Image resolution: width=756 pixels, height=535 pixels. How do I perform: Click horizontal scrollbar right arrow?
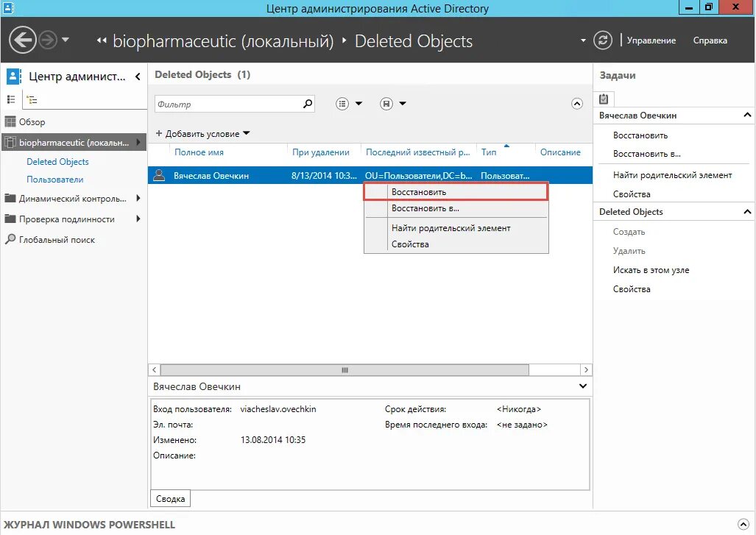pos(586,369)
